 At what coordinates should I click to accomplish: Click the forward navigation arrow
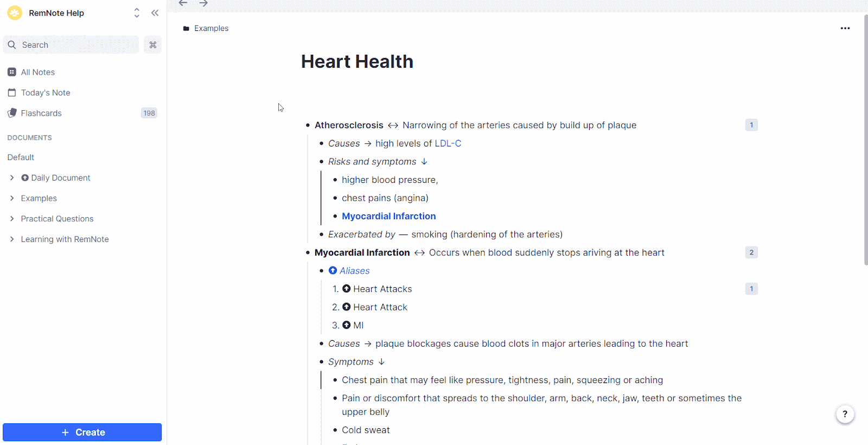(203, 3)
